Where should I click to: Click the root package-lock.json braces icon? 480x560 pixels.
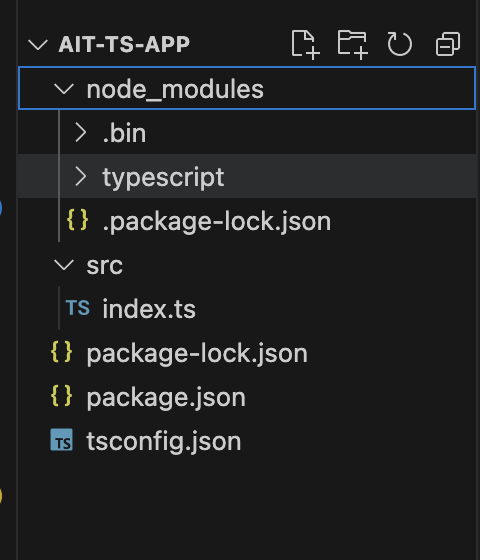tap(61, 352)
